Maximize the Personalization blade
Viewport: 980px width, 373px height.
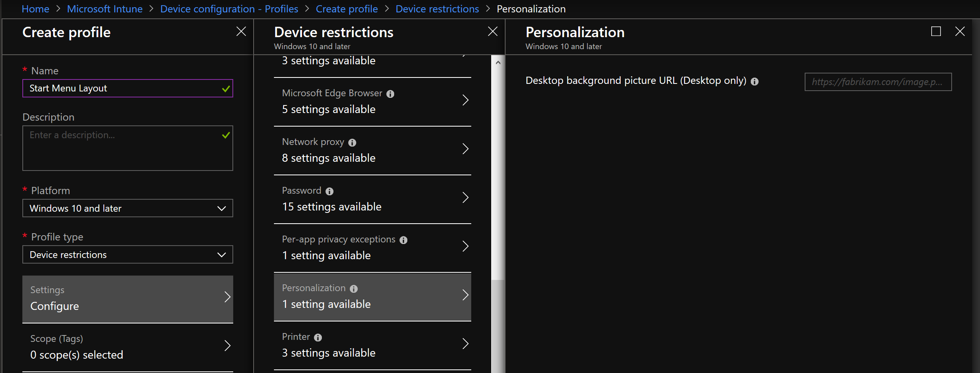[x=936, y=31]
